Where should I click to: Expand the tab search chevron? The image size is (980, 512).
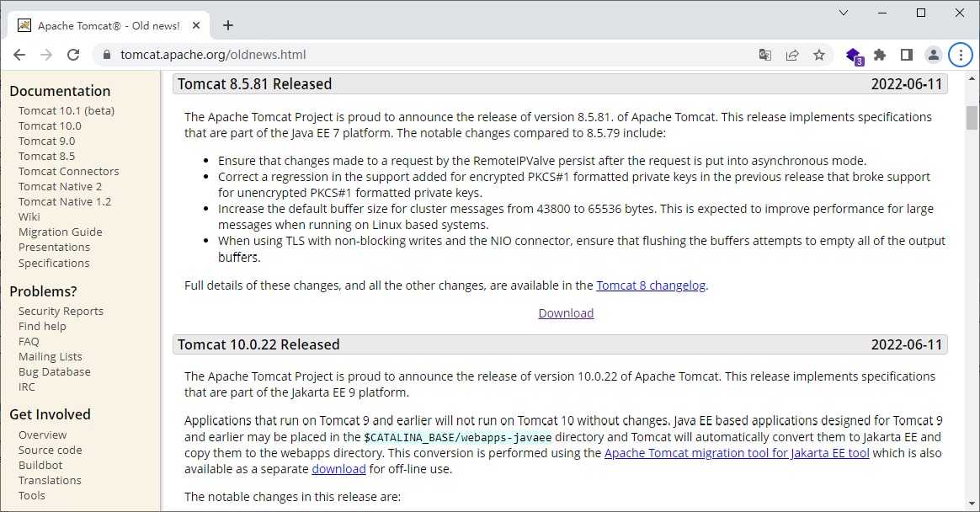843,13
